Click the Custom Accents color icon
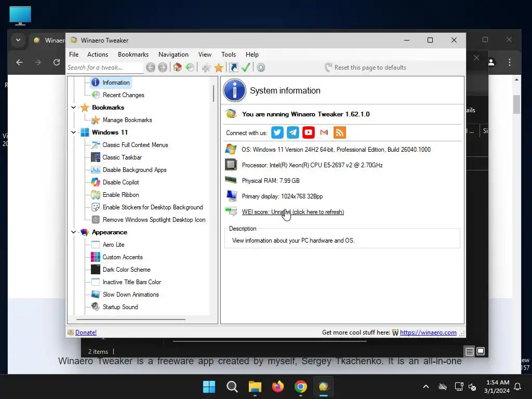Screen dimensions: 532x399 (x=96, y=257)
